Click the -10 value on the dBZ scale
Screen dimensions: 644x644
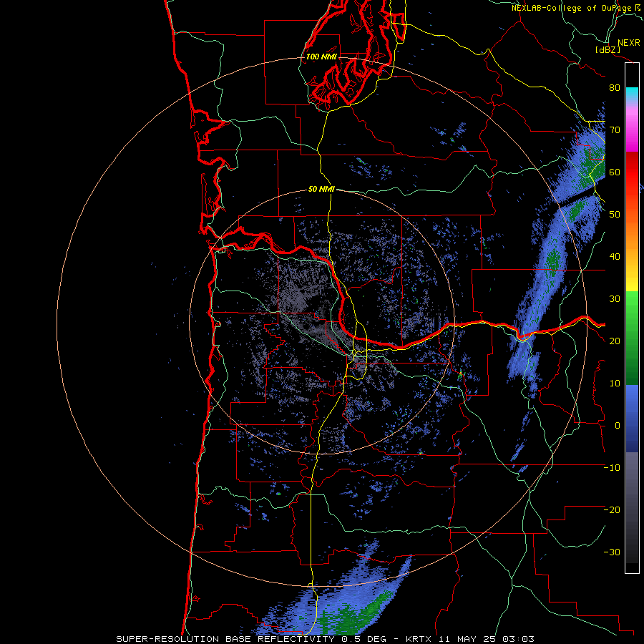pyautogui.click(x=612, y=468)
